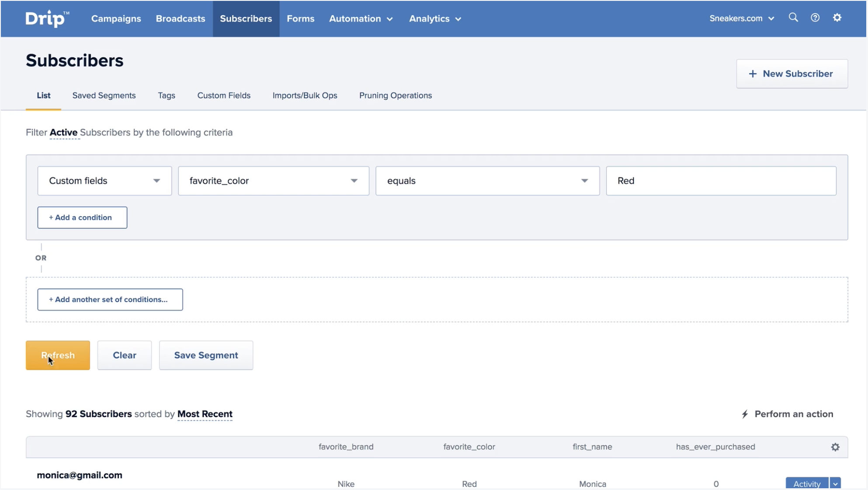Switch to the Saved Segments tab

pyautogui.click(x=104, y=95)
